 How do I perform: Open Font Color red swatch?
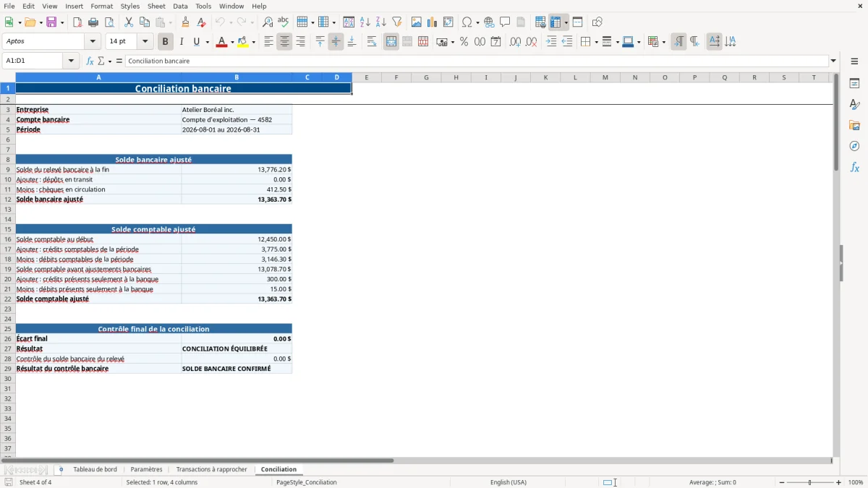click(221, 42)
